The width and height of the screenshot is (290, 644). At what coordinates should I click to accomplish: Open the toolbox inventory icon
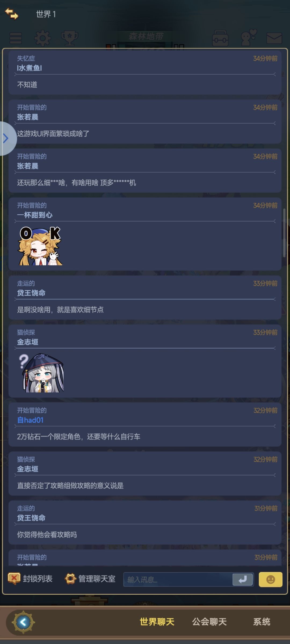point(220,38)
